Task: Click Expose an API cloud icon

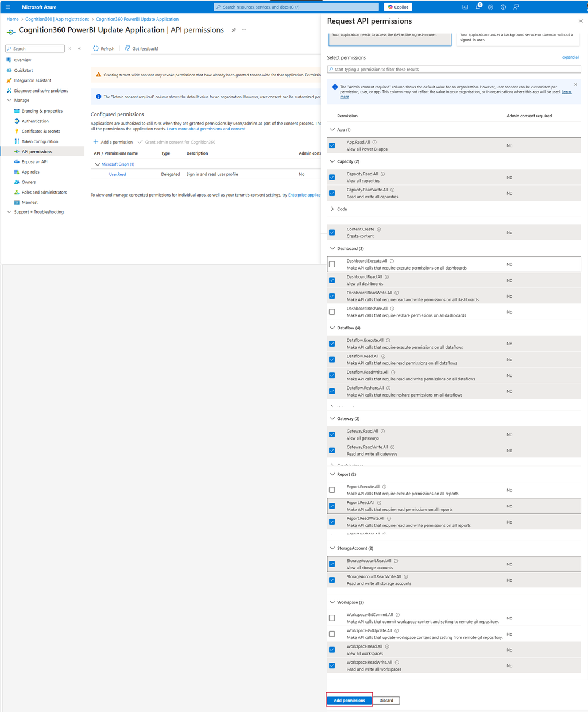Action: [x=17, y=161]
